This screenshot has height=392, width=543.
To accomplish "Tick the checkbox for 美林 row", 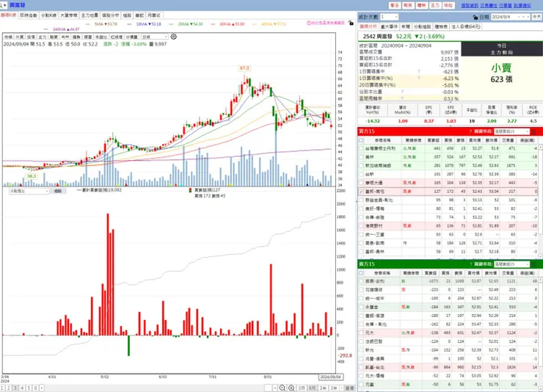I will (x=361, y=157).
